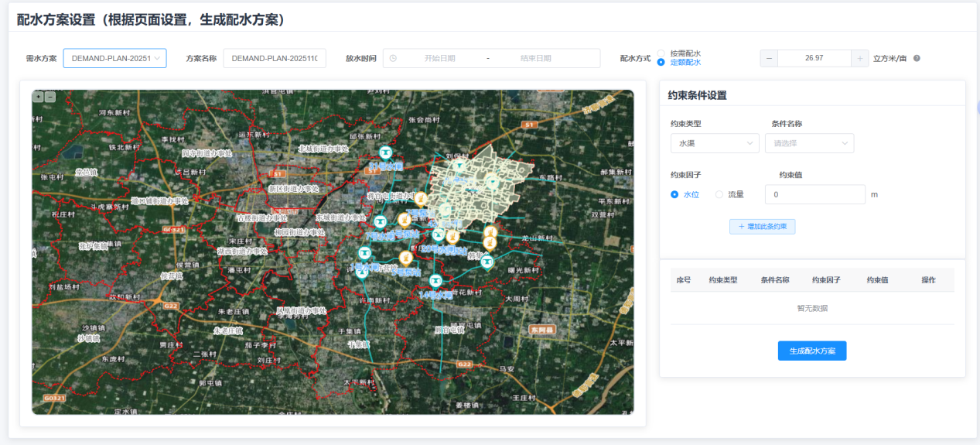Click the map zoom-out minus button
The image size is (980, 445).
pyautogui.click(x=50, y=97)
